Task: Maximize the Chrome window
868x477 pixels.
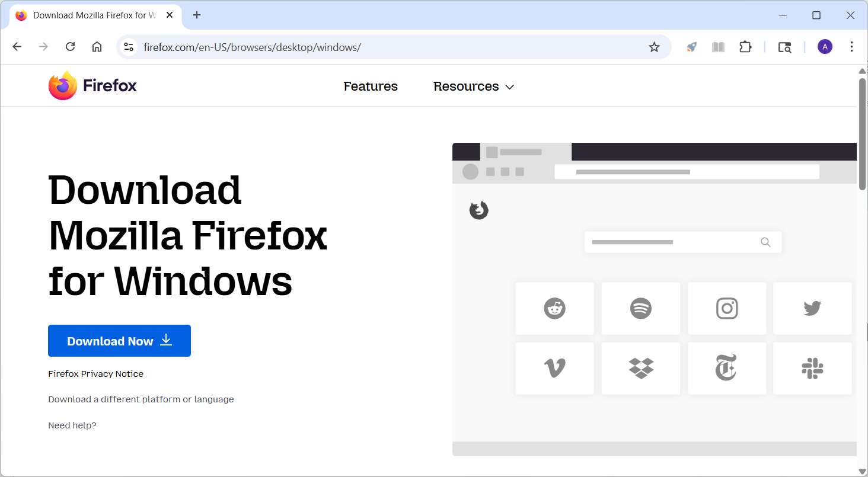Action: (x=816, y=15)
